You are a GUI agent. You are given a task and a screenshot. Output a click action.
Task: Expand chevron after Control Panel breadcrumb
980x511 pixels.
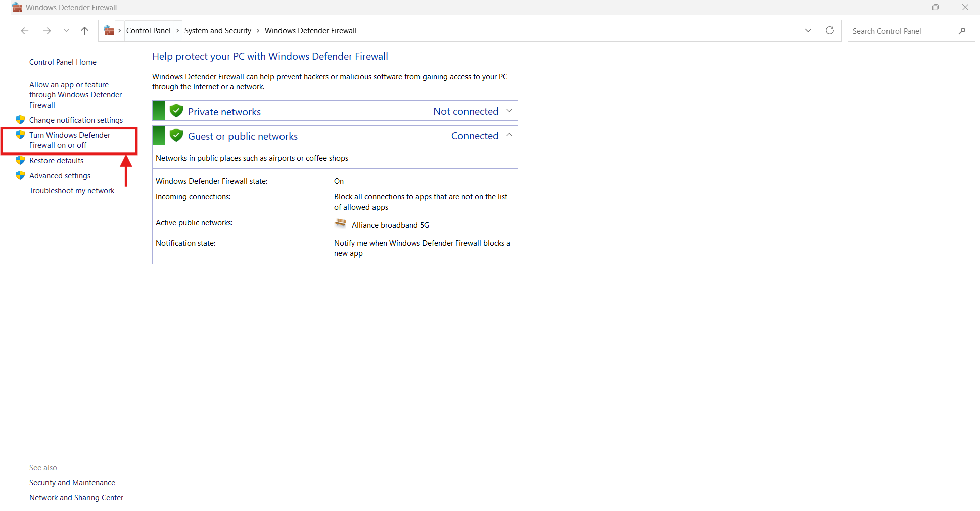pyautogui.click(x=177, y=31)
